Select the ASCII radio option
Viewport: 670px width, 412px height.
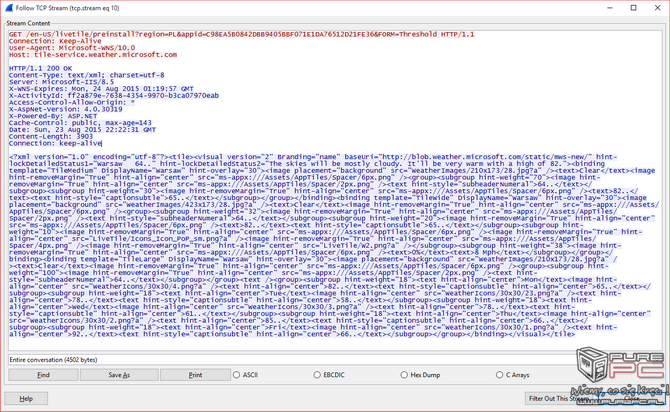click(237, 375)
